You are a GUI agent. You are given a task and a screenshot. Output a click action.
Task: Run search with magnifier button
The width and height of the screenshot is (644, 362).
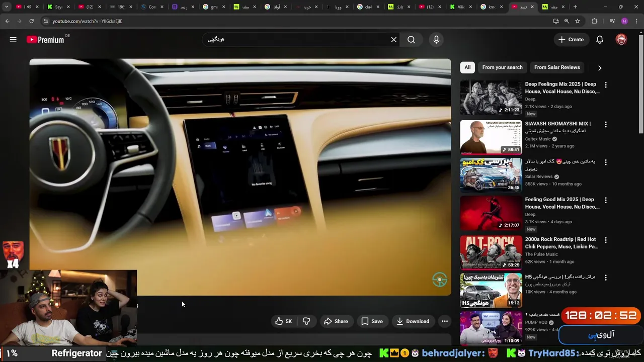point(411,40)
